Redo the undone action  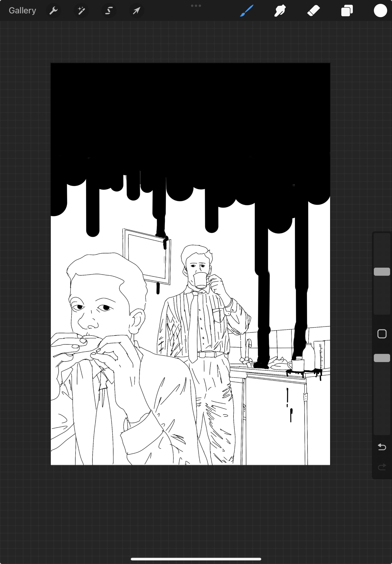(x=382, y=467)
